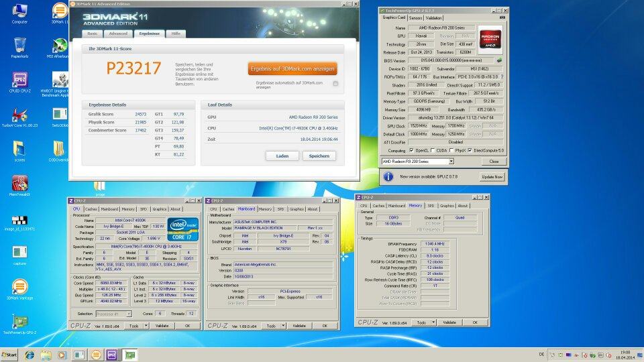Image resolution: width=644 pixels, height=362 pixels.
Task: Open the TurboV Core desktop icon
Action: point(19,117)
